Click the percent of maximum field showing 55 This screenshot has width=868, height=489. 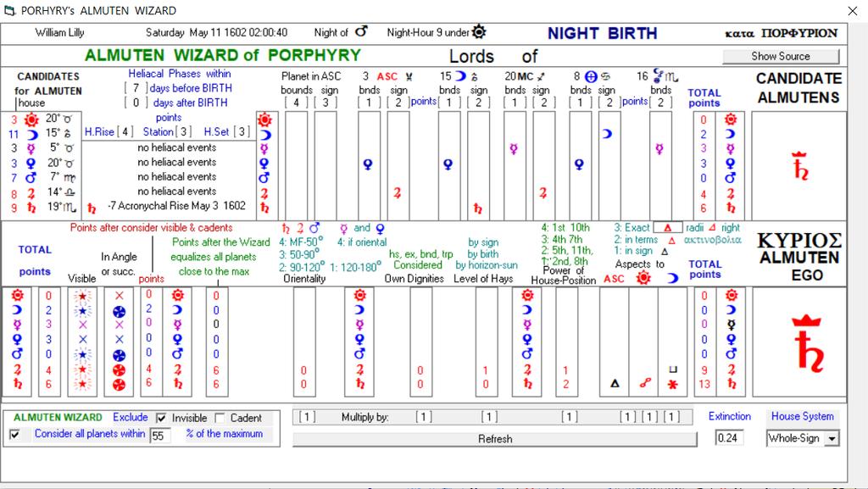[x=159, y=436]
